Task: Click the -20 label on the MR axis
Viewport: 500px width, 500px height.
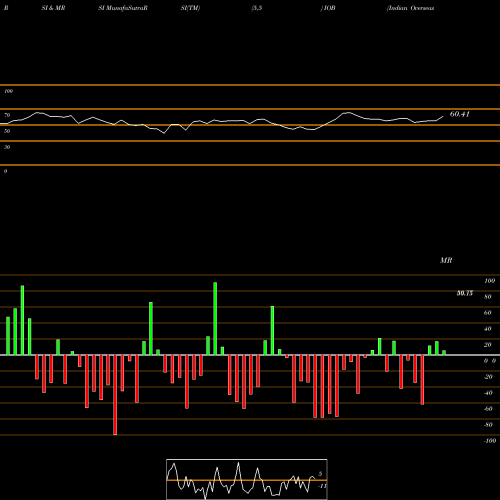Action: coord(488,377)
